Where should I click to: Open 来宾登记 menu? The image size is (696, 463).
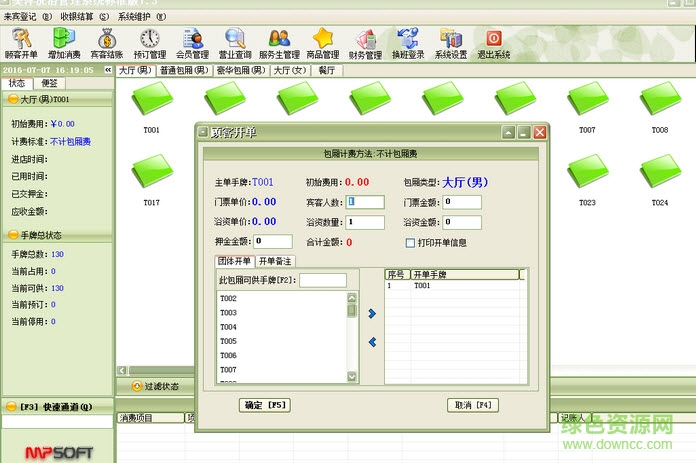click(x=28, y=17)
